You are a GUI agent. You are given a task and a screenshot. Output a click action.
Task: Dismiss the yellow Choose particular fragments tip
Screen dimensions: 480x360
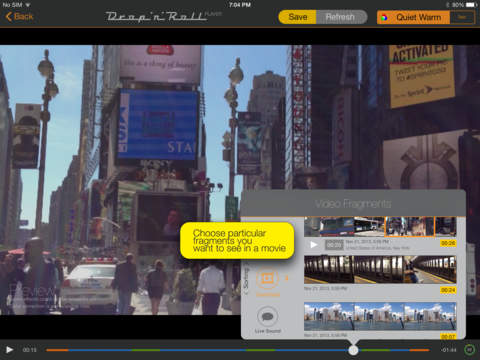(x=237, y=240)
